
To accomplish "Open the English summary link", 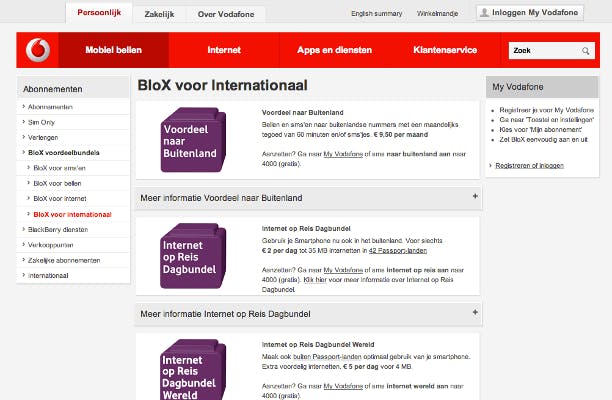I will (377, 14).
